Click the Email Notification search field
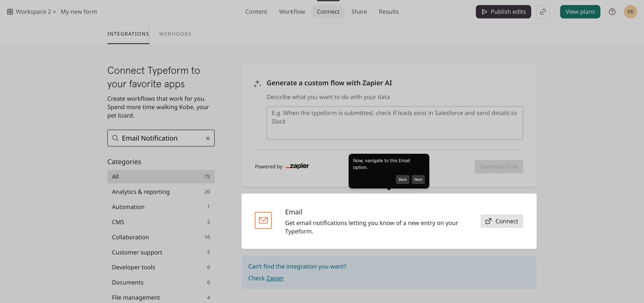The width and height of the screenshot is (644, 303). click(161, 138)
